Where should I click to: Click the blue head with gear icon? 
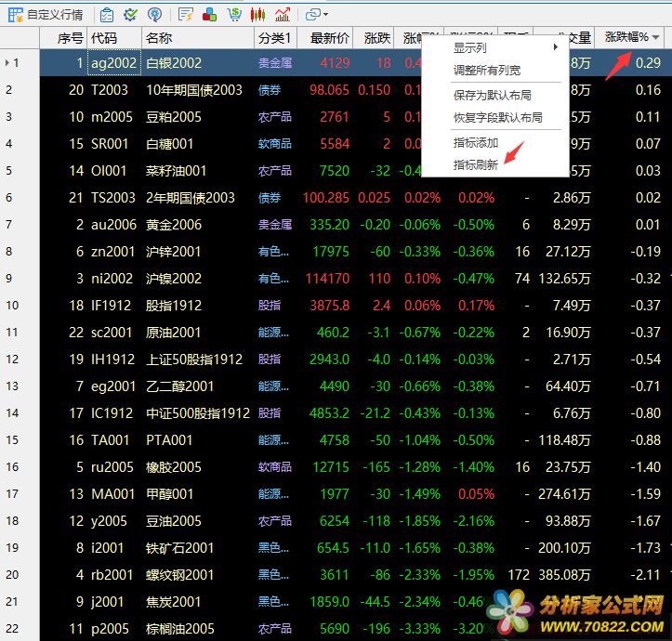(x=154, y=15)
